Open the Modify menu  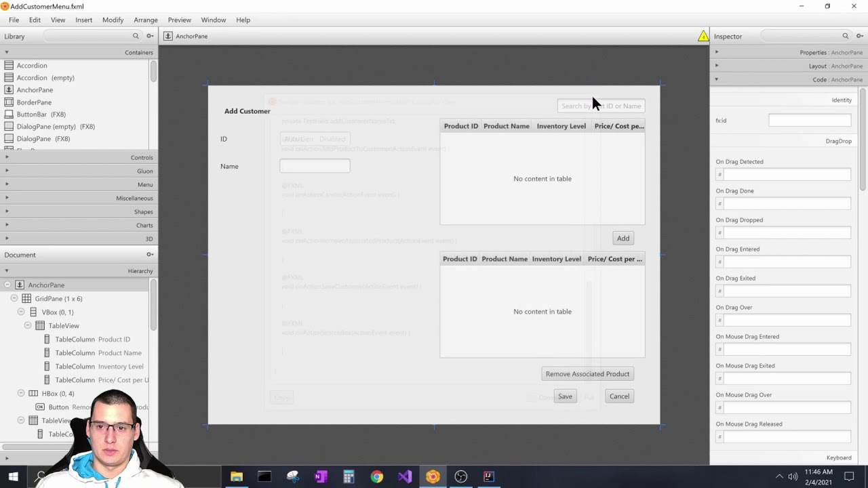click(x=113, y=20)
